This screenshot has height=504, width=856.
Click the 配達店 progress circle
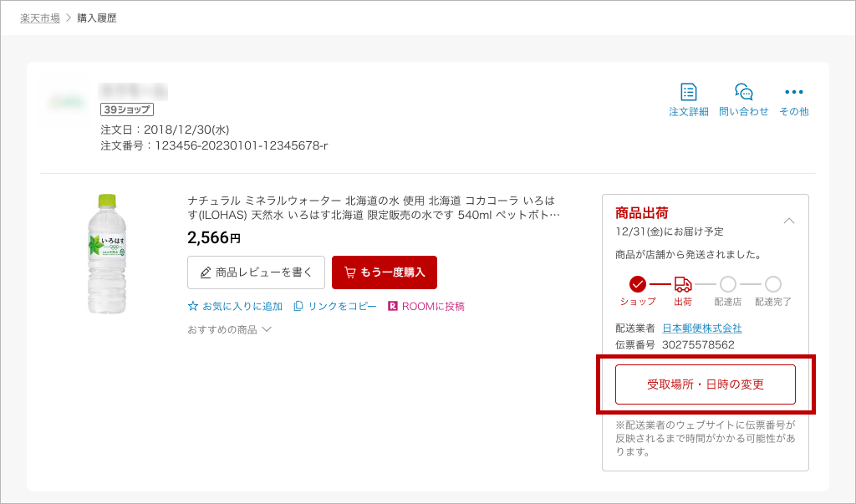[728, 284]
